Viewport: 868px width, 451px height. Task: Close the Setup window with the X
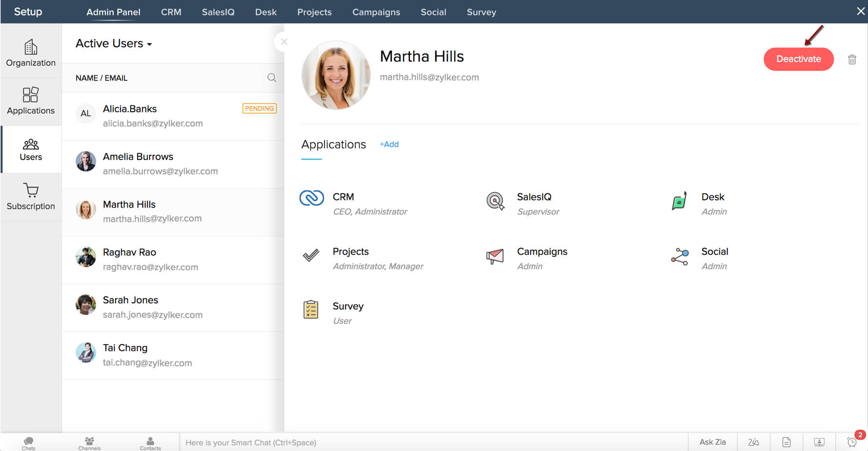pyautogui.click(x=861, y=11)
